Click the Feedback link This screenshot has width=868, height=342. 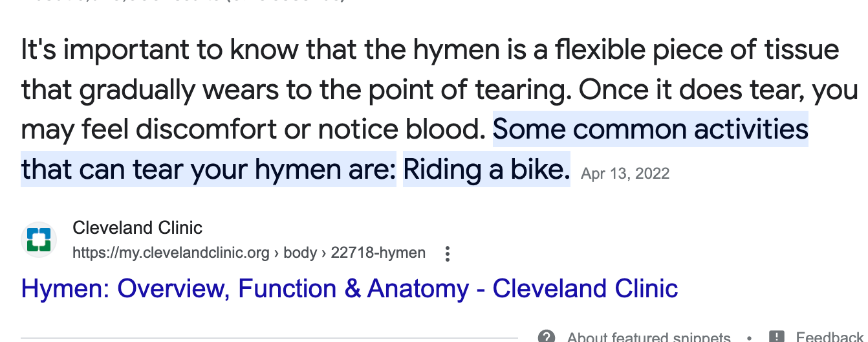click(x=829, y=337)
